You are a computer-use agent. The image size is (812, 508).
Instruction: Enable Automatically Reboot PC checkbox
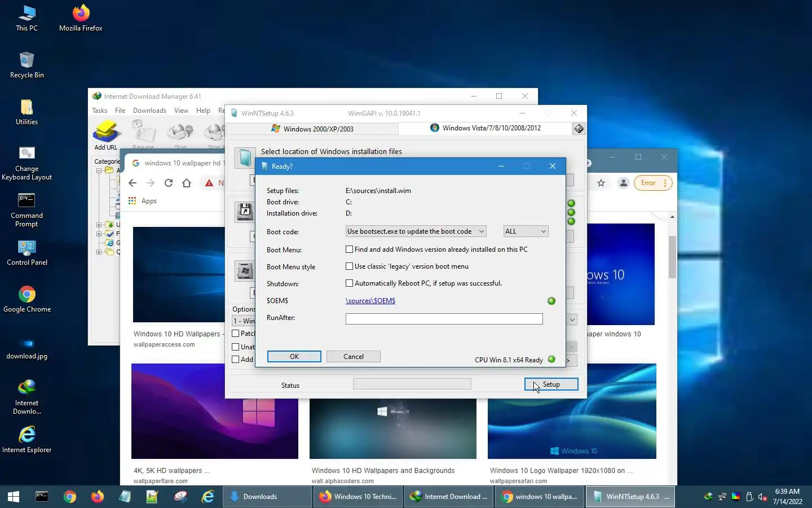349,283
